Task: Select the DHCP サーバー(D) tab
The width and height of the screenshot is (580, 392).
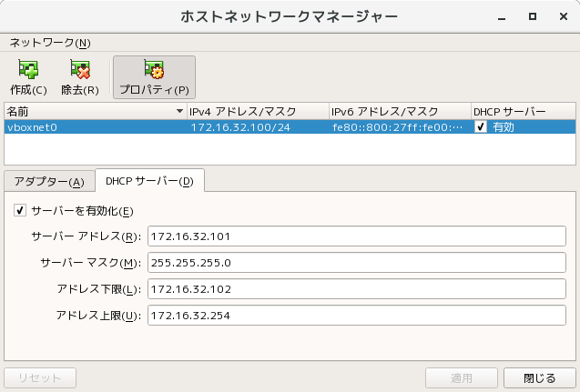Action: pyautogui.click(x=149, y=181)
